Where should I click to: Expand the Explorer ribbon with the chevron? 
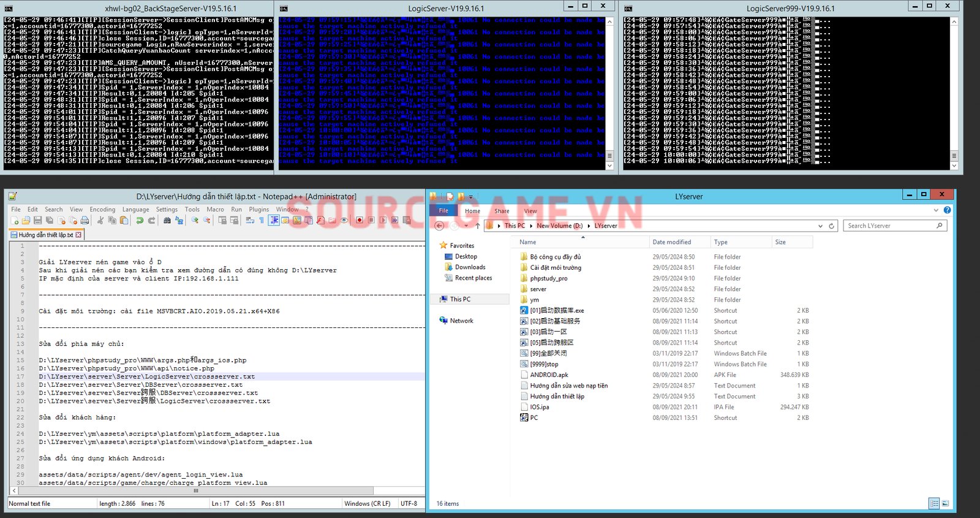[x=936, y=210]
